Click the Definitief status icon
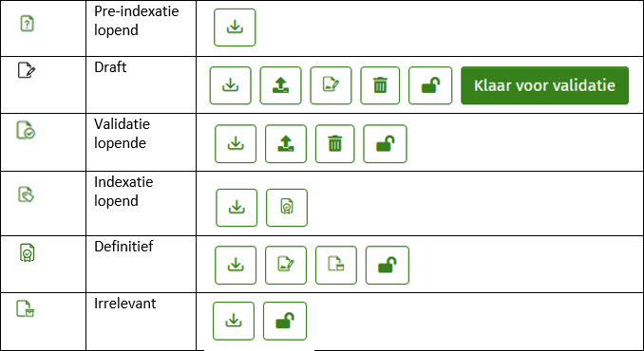The width and height of the screenshot is (644, 351). 28,252
